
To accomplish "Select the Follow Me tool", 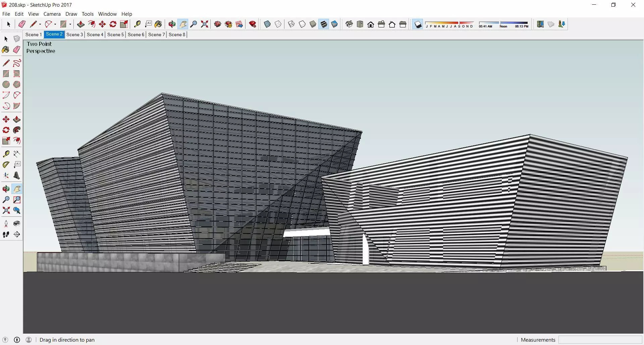I will pos(17,130).
